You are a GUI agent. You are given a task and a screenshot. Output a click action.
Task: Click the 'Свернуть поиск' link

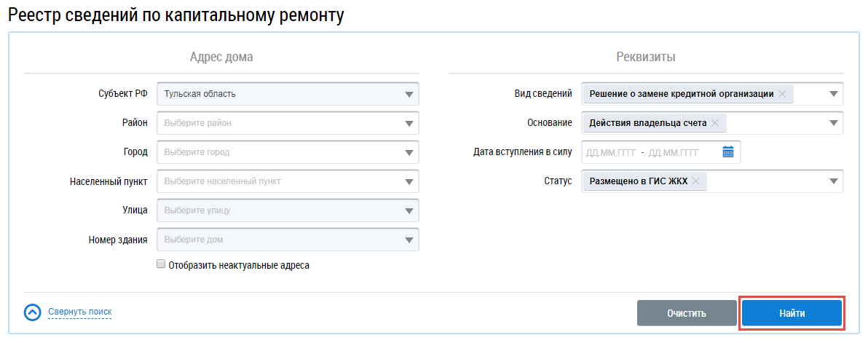click(80, 312)
